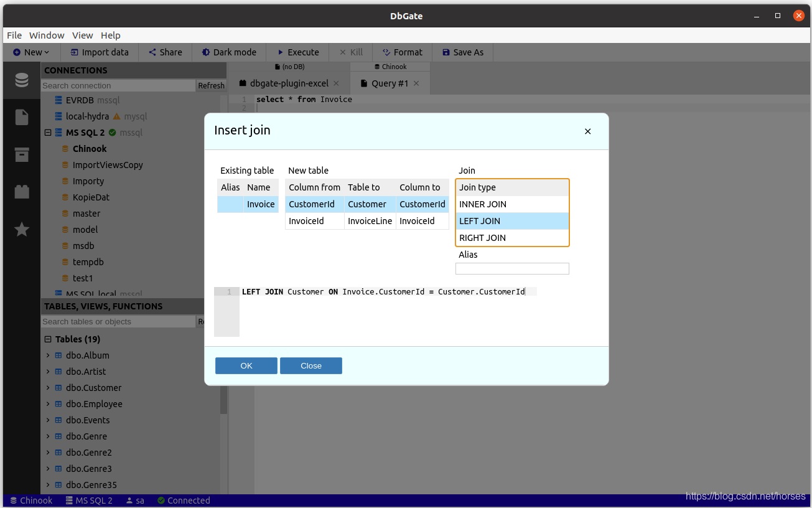Viewport: 812px width, 508px height.
Task: Click the EVRDB server icon
Action: [59, 100]
